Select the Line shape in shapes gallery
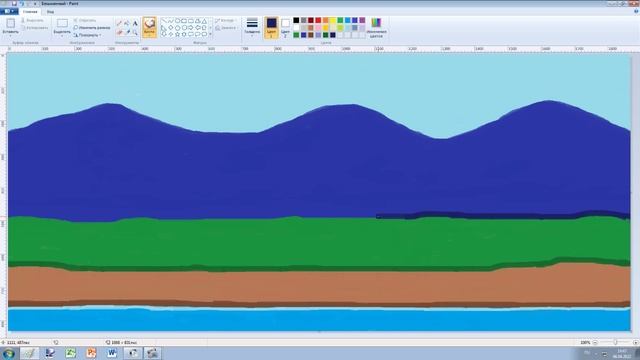The width and height of the screenshot is (640, 360). coord(164,20)
